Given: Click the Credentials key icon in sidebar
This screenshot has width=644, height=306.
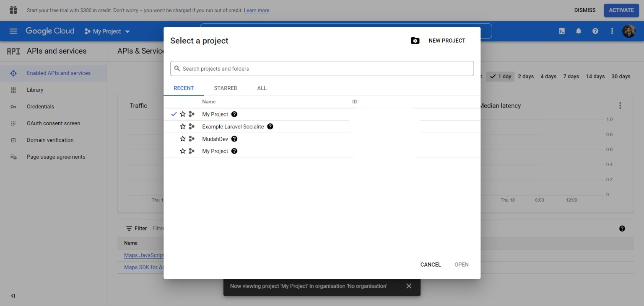Looking at the screenshot, I should coord(13,107).
